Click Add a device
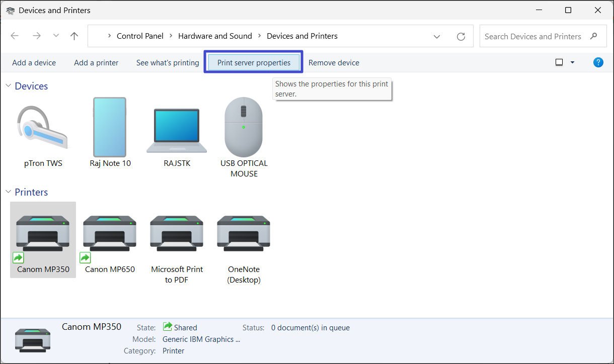Screen dimensions: 614x364 click(x=34, y=63)
